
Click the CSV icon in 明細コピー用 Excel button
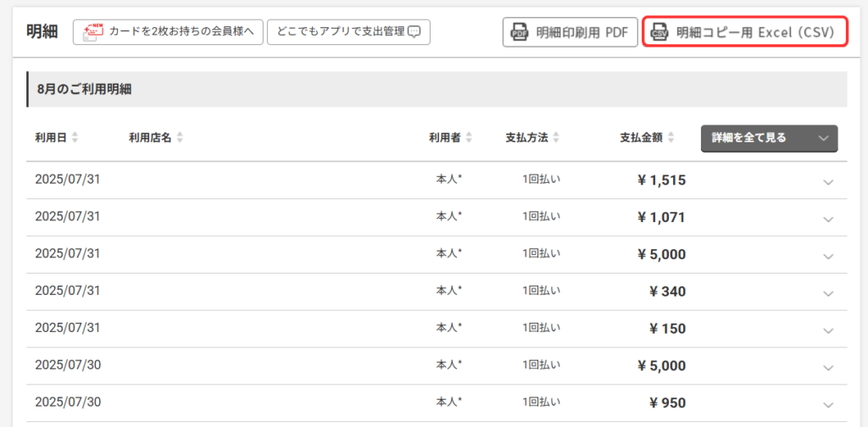pos(659,33)
